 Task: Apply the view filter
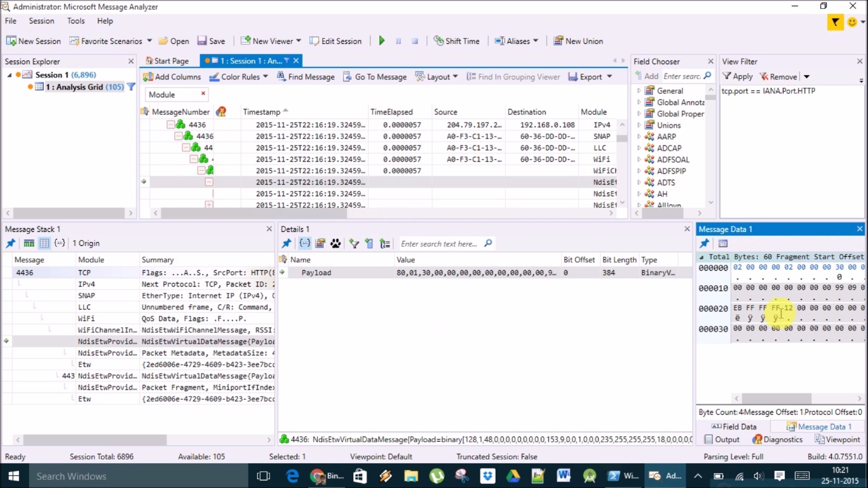(737, 76)
